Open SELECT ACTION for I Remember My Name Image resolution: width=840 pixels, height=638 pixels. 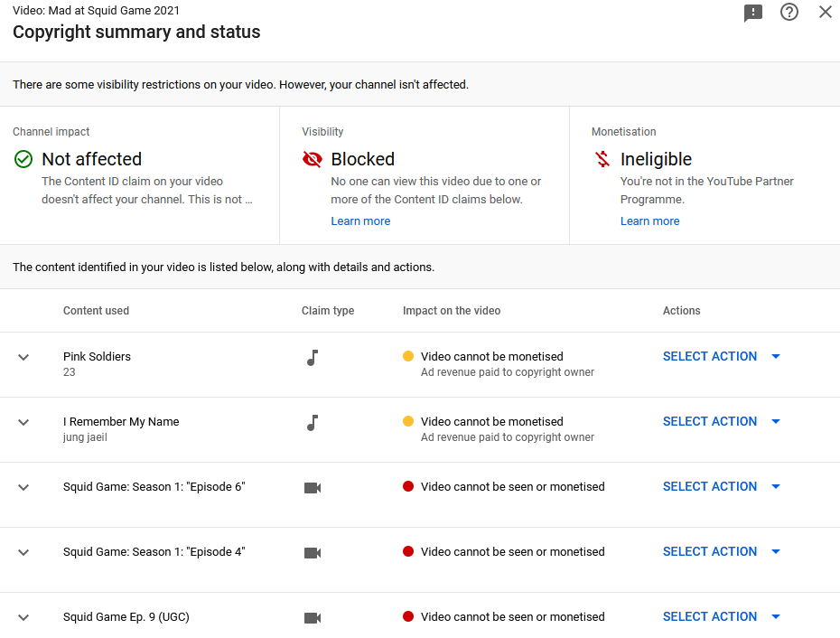tap(721, 421)
